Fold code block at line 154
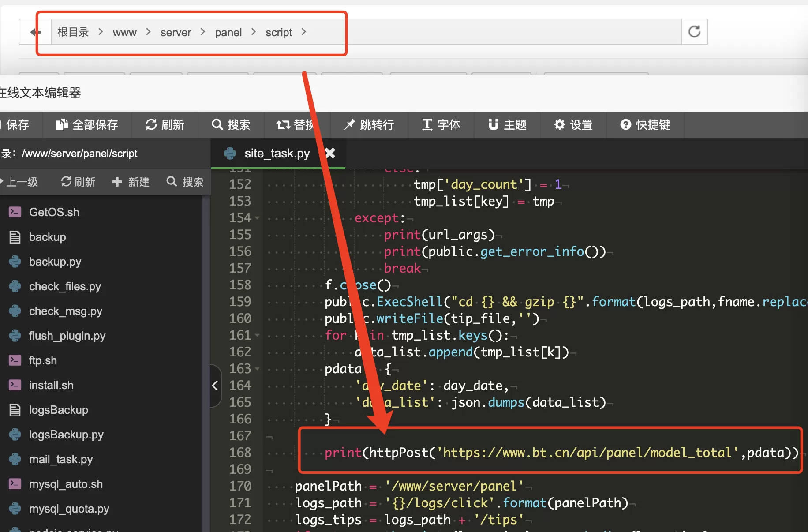 (x=257, y=218)
